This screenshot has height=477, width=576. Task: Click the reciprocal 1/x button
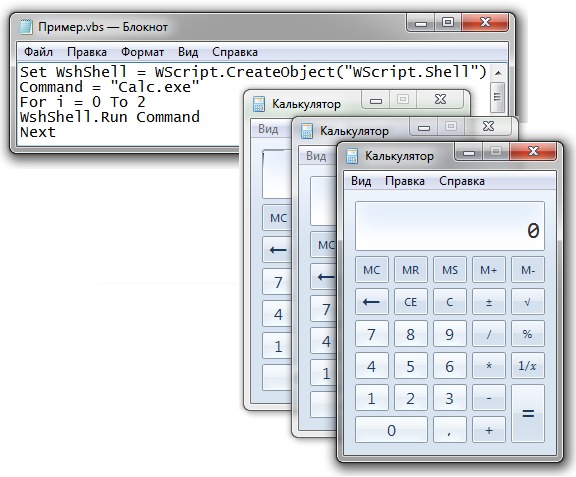pyautogui.click(x=528, y=366)
